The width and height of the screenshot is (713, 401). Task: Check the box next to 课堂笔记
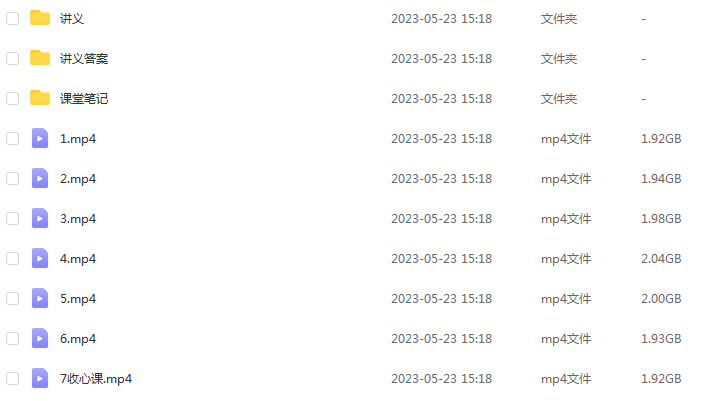pyautogui.click(x=13, y=99)
